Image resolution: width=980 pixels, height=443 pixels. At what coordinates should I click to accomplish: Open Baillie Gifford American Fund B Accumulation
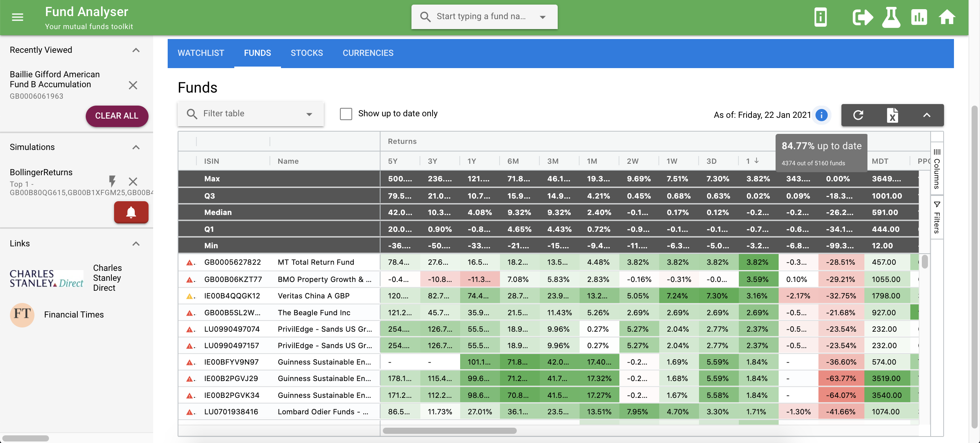tap(55, 79)
